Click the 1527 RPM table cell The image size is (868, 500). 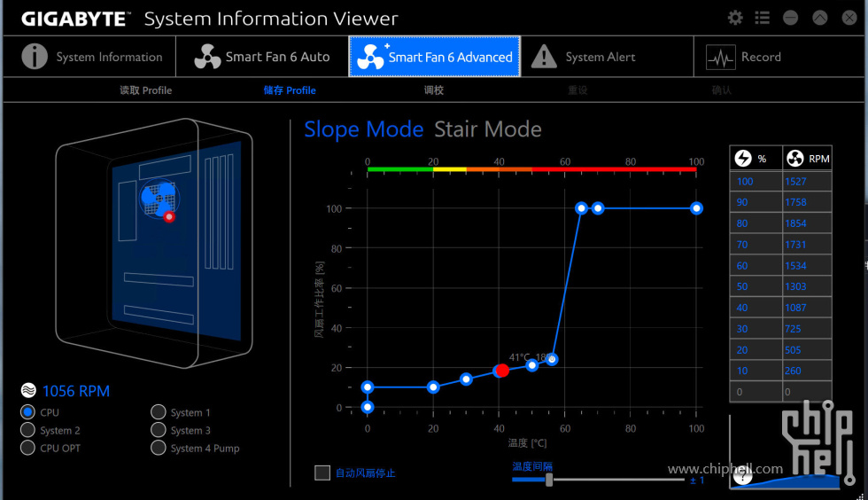tap(807, 181)
